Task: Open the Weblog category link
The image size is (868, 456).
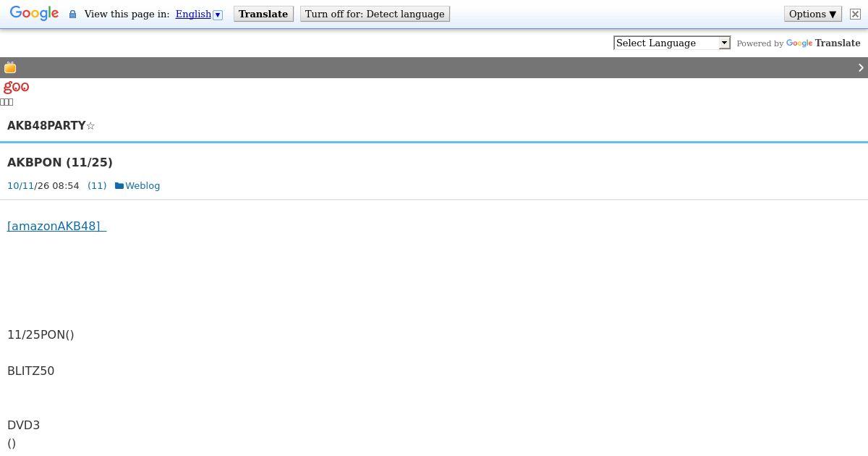Action: point(142,185)
